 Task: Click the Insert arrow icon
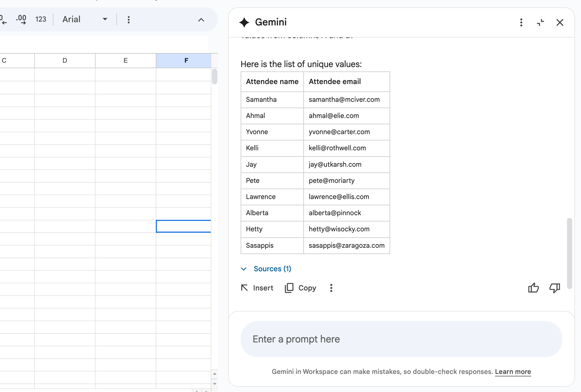click(x=244, y=288)
